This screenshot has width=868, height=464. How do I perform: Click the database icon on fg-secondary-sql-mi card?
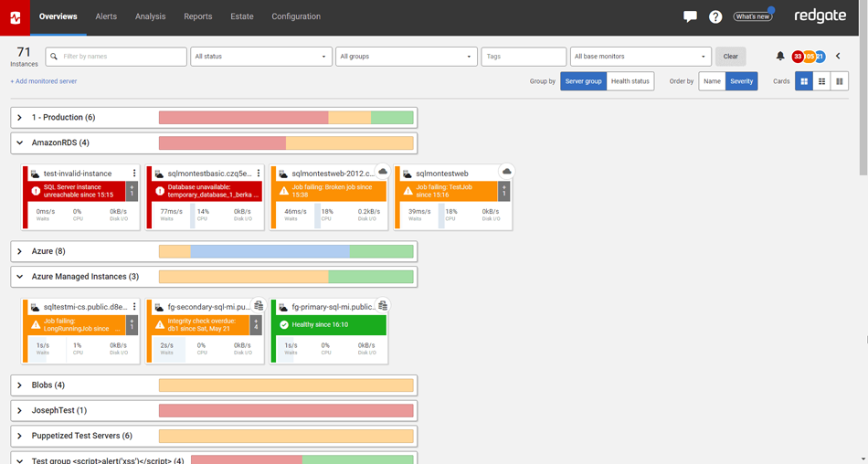click(x=259, y=305)
